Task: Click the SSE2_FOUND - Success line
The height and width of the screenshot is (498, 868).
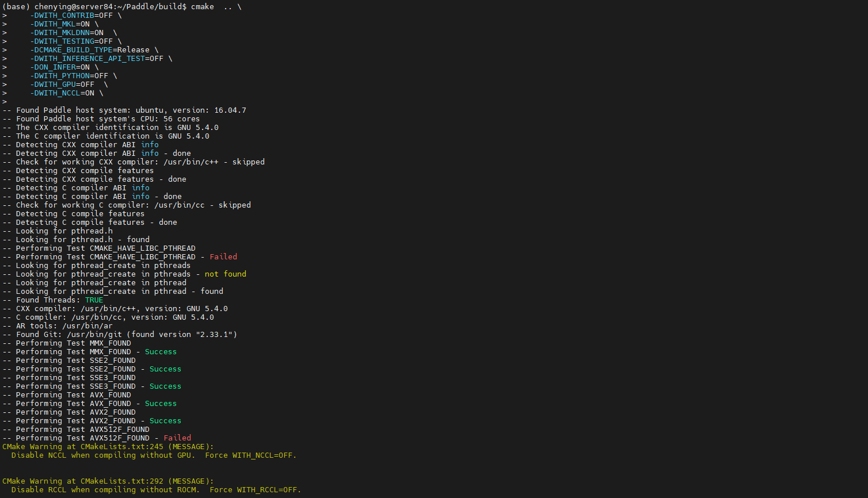Action: 92,369
